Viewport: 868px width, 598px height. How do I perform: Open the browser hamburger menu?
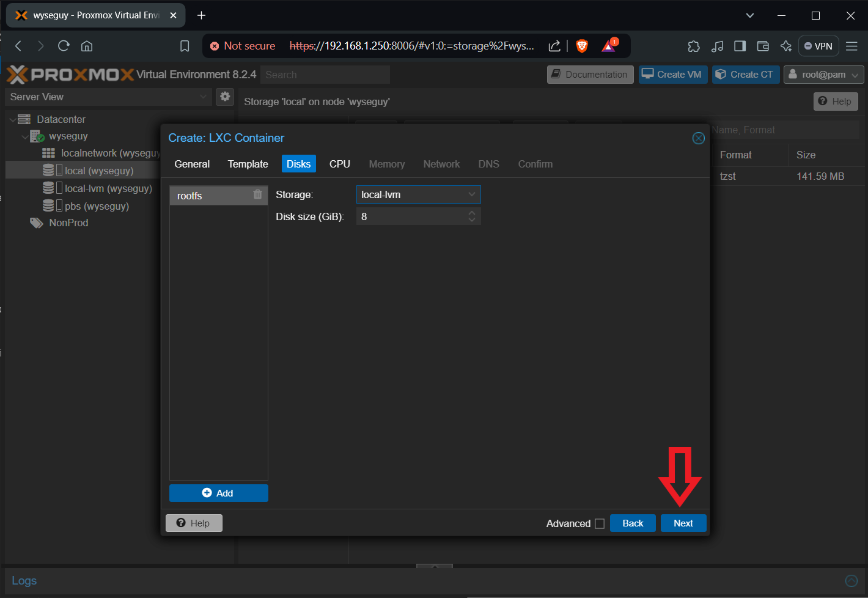(x=851, y=46)
